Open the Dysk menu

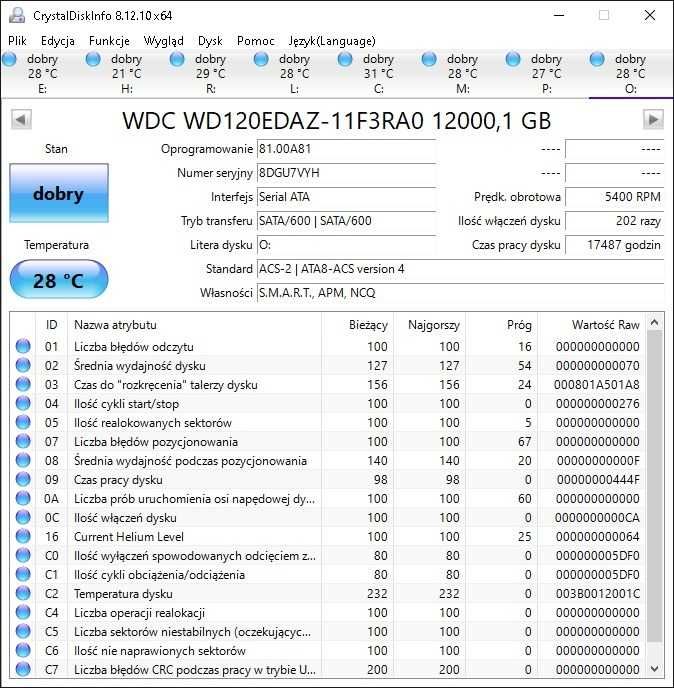coord(210,41)
